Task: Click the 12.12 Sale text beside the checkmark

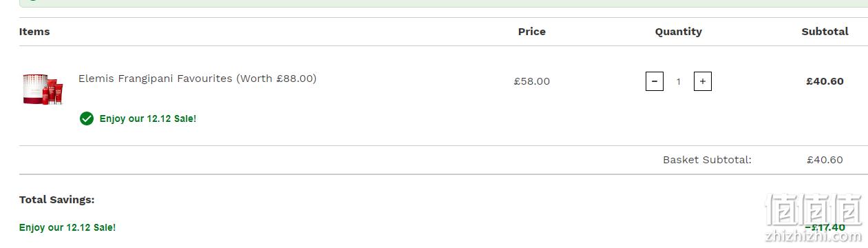Action: click(147, 118)
